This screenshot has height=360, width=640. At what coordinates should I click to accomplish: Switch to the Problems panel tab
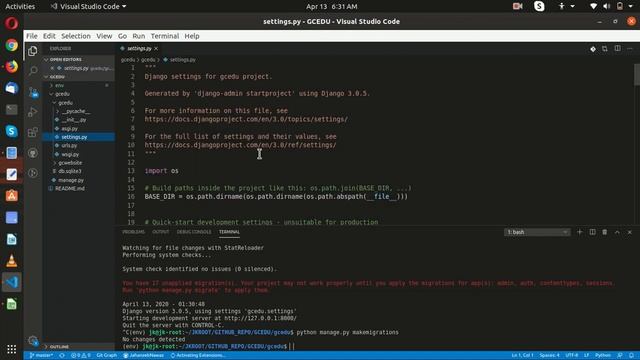[x=133, y=232]
